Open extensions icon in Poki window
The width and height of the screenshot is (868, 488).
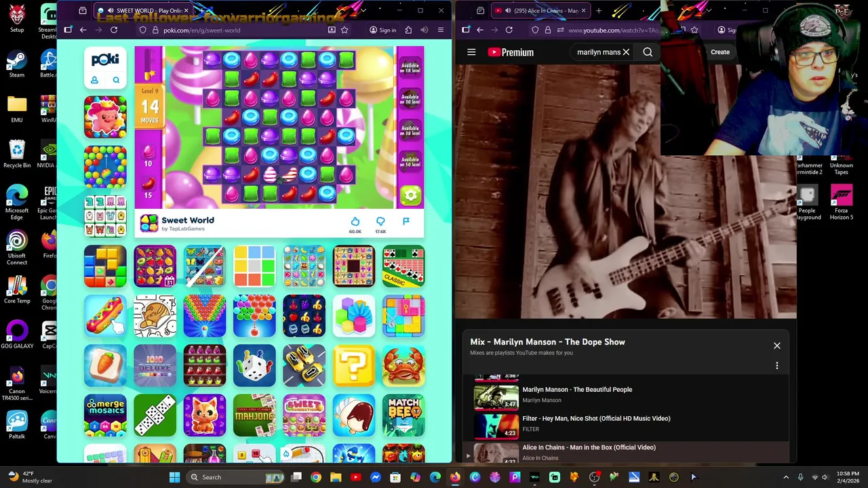(408, 30)
